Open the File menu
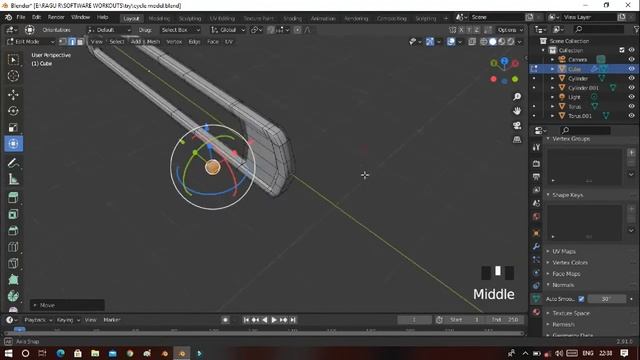The height and width of the screenshot is (360, 640). (x=21, y=18)
